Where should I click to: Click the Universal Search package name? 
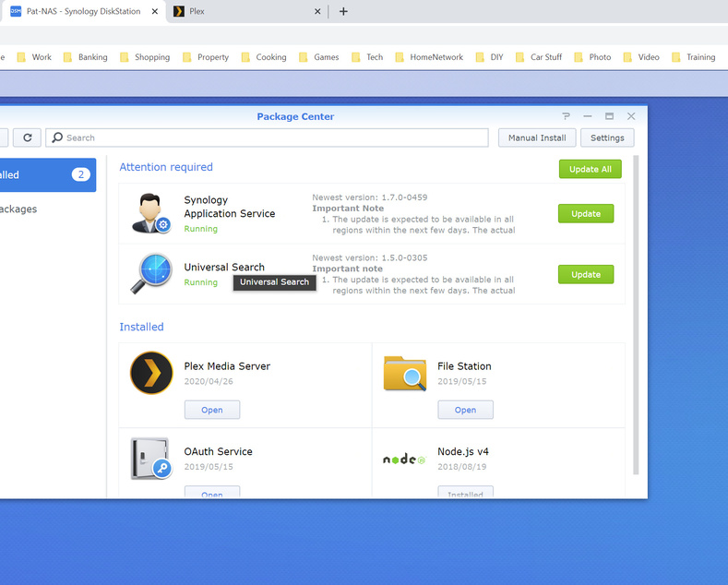(224, 267)
